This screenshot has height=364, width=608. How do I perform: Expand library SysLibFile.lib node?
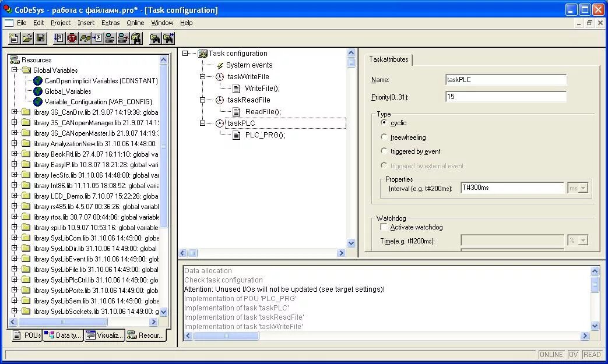(15, 268)
